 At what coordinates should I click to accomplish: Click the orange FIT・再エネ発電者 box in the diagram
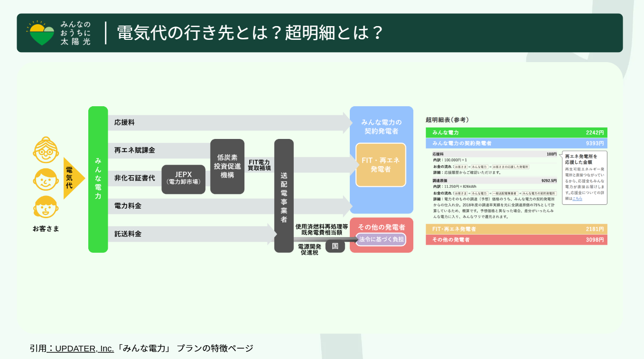pos(381,165)
